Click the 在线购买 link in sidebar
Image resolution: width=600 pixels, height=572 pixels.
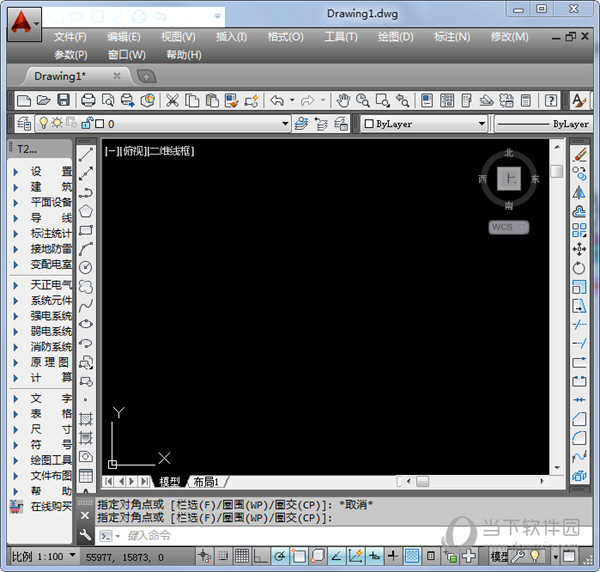coord(45,507)
